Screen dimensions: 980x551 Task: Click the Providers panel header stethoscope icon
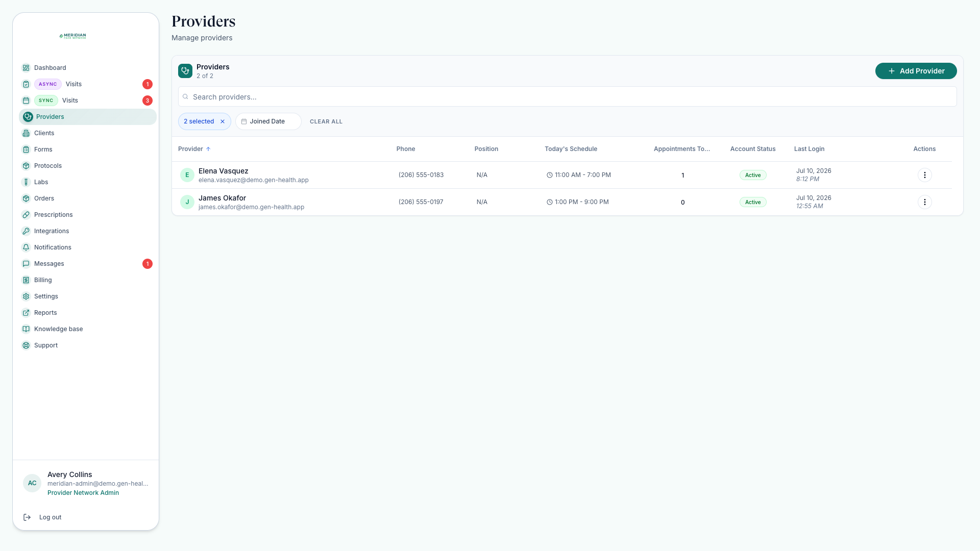tap(185, 71)
